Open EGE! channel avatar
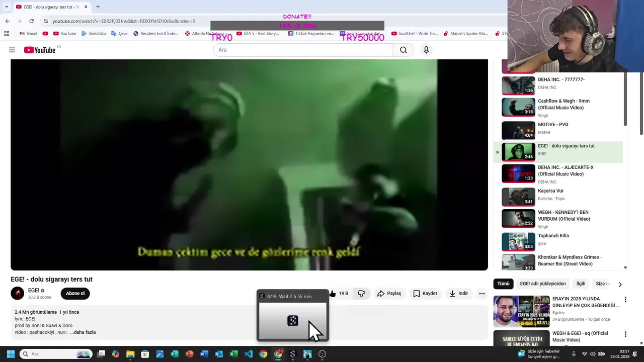644x362 pixels. (18, 293)
